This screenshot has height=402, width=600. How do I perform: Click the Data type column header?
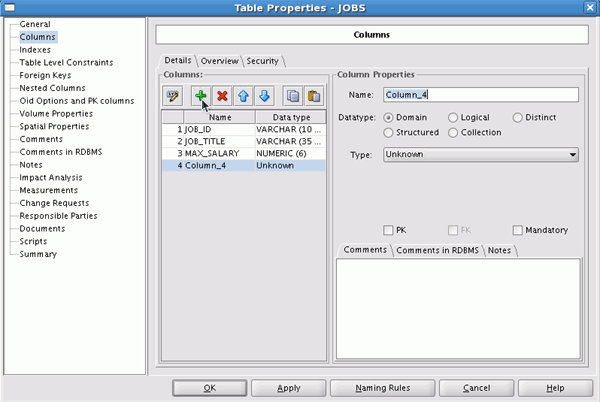(x=291, y=117)
